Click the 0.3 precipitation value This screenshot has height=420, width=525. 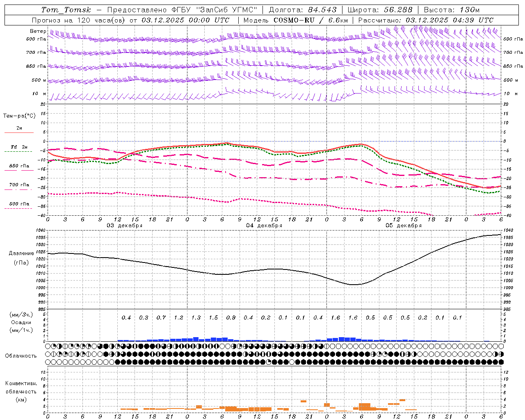click(x=144, y=317)
